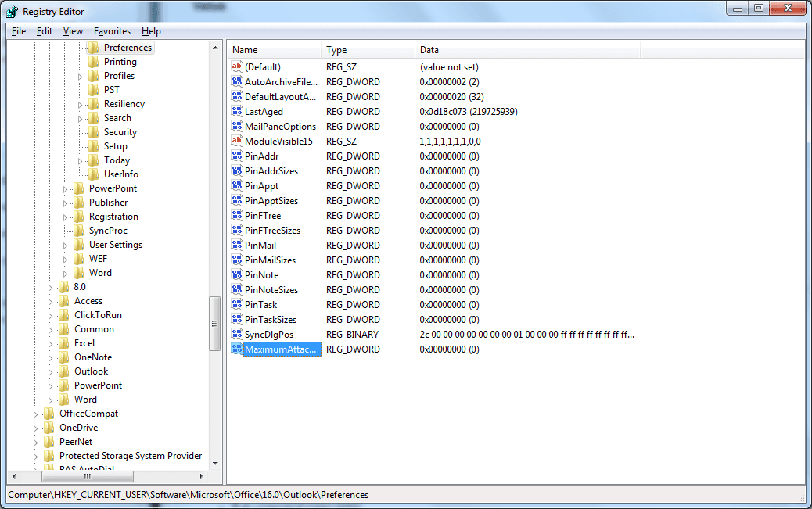Click the folder icon of the OneDrive key
Screen dimensions: 812x509
tap(49, 427)
